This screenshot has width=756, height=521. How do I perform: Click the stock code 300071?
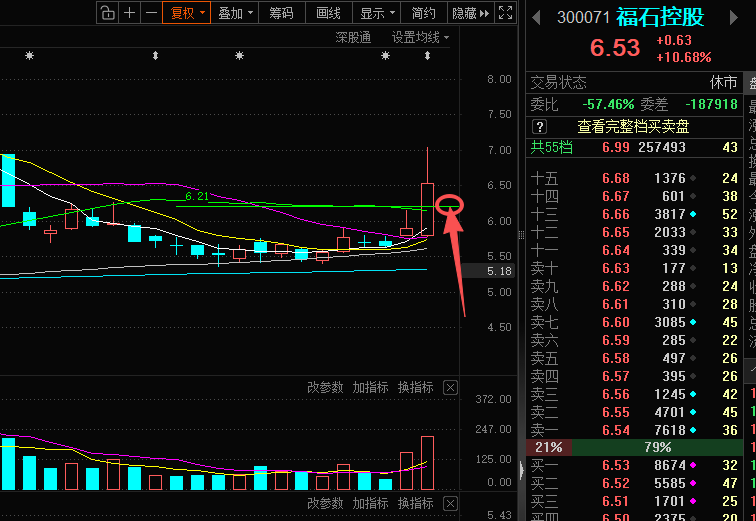coord(583,18)
